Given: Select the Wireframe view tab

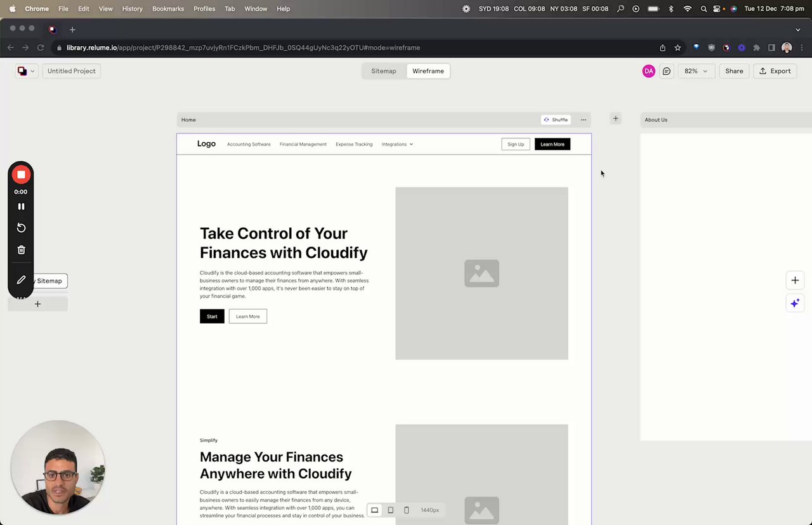Looking at the screenshot, I should (428, 71).
